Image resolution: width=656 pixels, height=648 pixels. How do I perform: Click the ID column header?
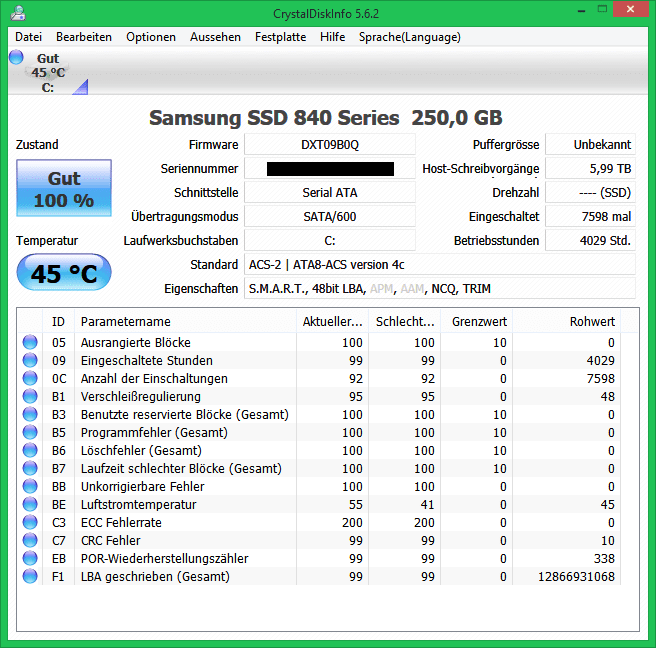(x=59, y=321)
